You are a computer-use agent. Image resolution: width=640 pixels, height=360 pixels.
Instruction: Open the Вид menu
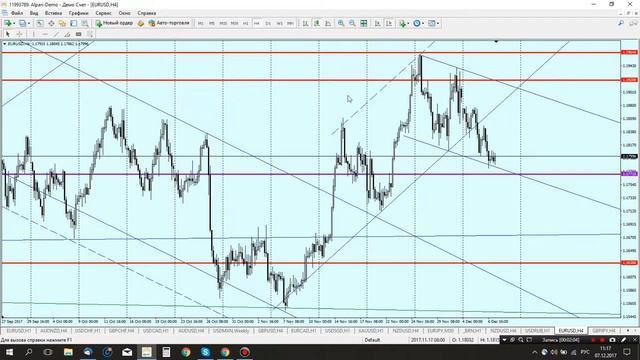pyautogui.click(x=34, y=13)
